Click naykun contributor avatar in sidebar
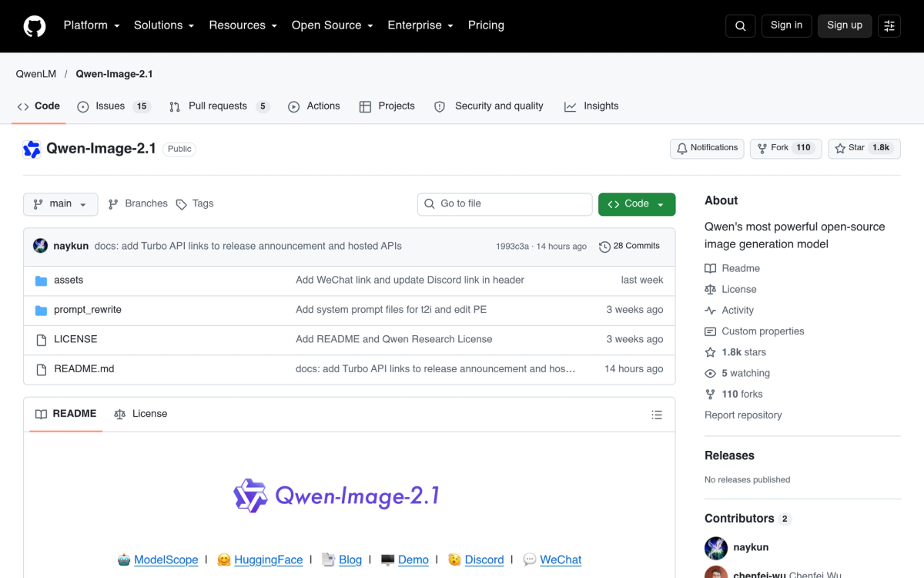Screen dimensions: 924x578 (716, 548)
